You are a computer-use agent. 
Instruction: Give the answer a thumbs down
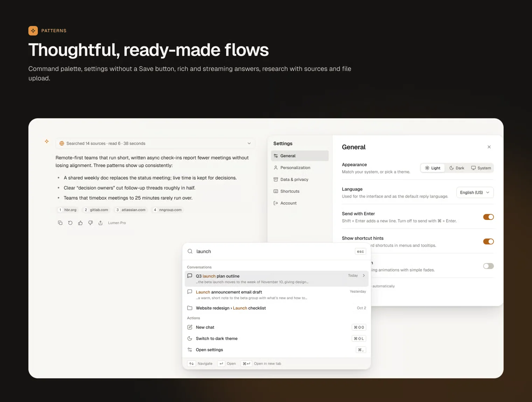click(91, 223)
